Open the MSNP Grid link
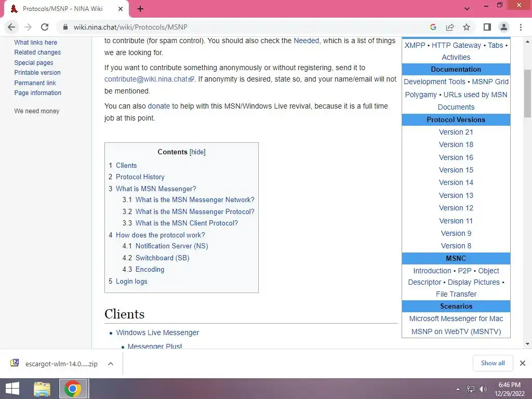Image resolution: width=532 pixels, height=399 pixels. 490,82
